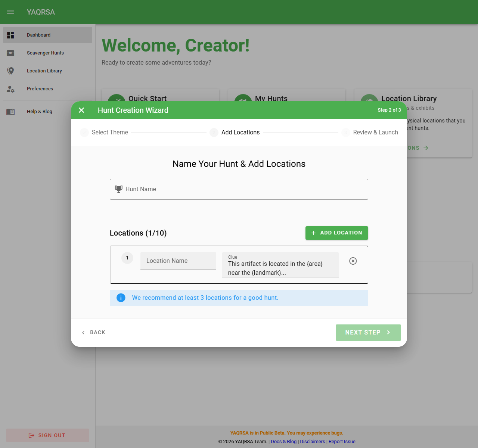Click the Add Location button
The width and height of the screenshot is (478, 448).
pos(337,233)
